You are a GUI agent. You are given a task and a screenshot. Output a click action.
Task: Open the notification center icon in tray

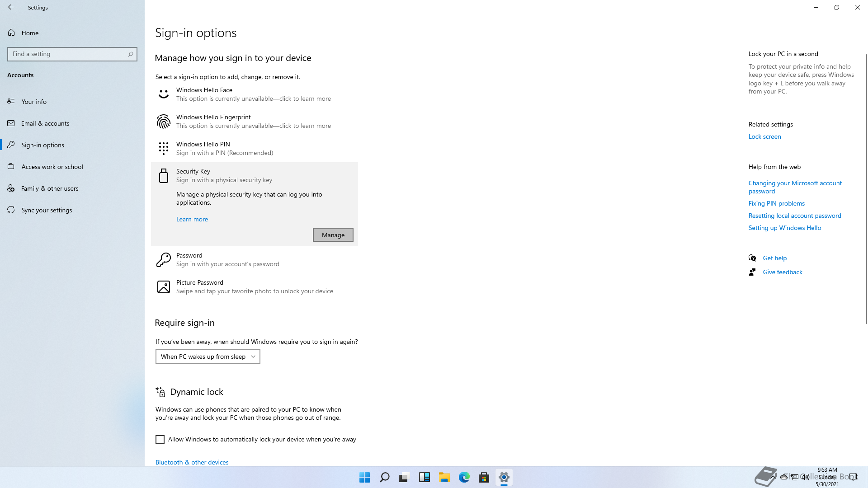853,477
